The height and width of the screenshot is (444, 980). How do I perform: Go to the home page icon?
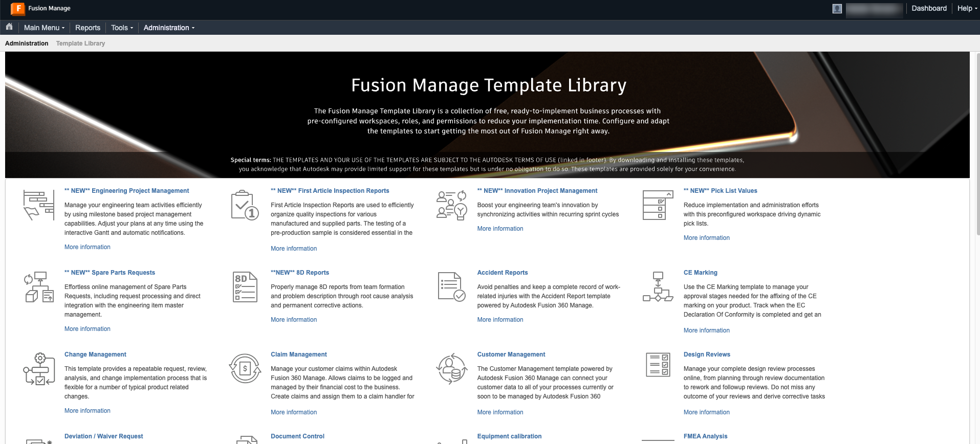9,27
